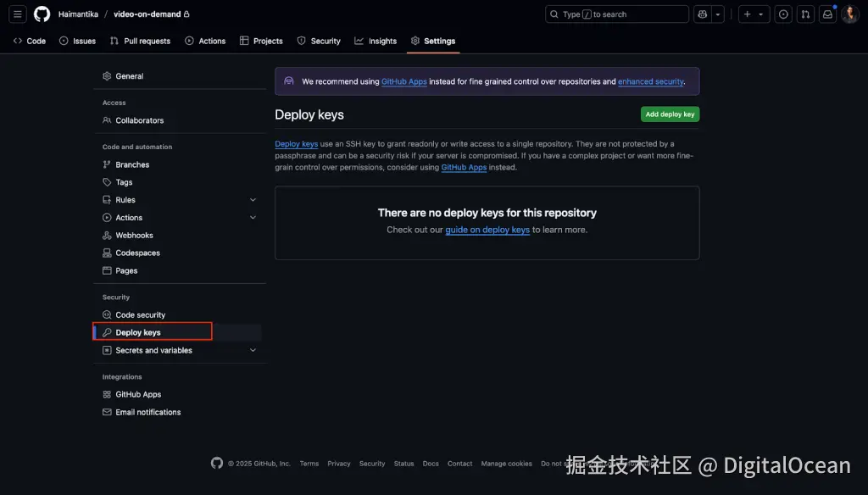Viewport: 868px width, 495px height.
Task: Open the Haimantika owner link
Action: coord(78,14)
